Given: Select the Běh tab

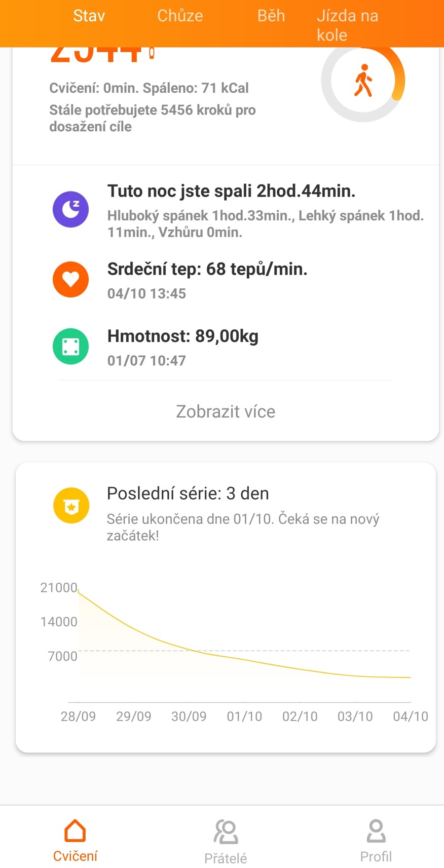Looking at the screenshot, I should [271, 16].
